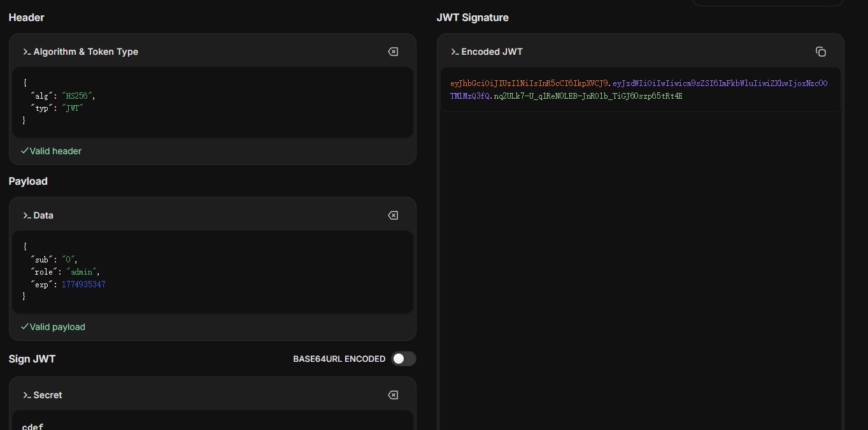Click the green signature segment of the token
868x430 pixels.
click(588, 96)
